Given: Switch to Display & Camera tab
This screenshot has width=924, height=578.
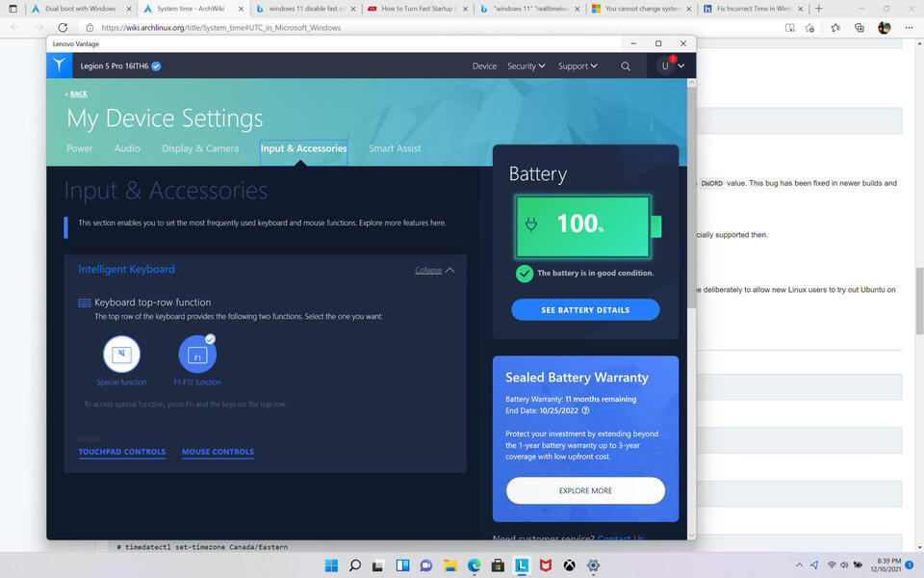Looking at the screenshot, I should 200,148.
